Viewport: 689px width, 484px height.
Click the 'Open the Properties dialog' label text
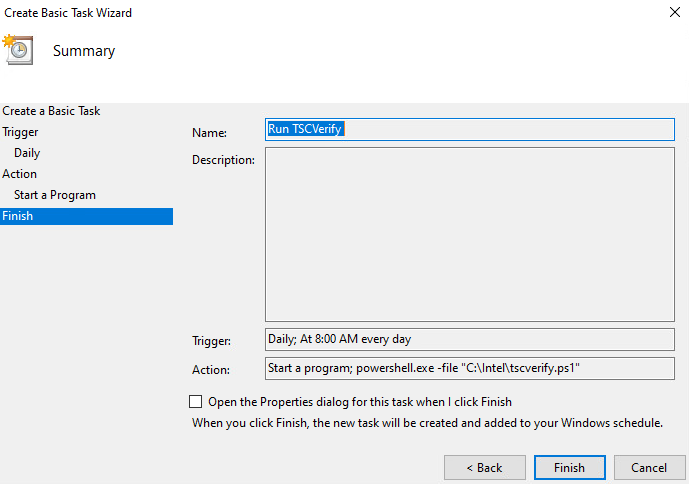[360, 402]
